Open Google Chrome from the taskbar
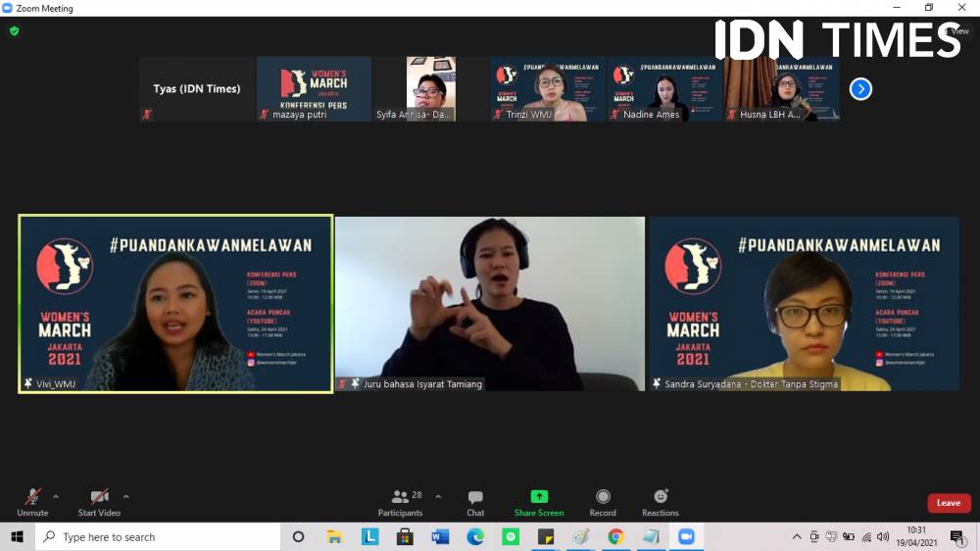Viewport: 980px width, 551px height. click(615, 537)
